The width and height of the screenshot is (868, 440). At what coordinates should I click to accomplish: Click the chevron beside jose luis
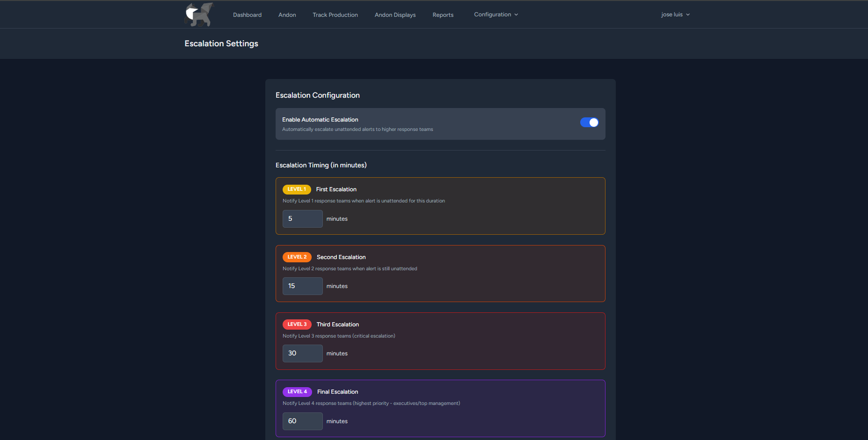(688, 15)
